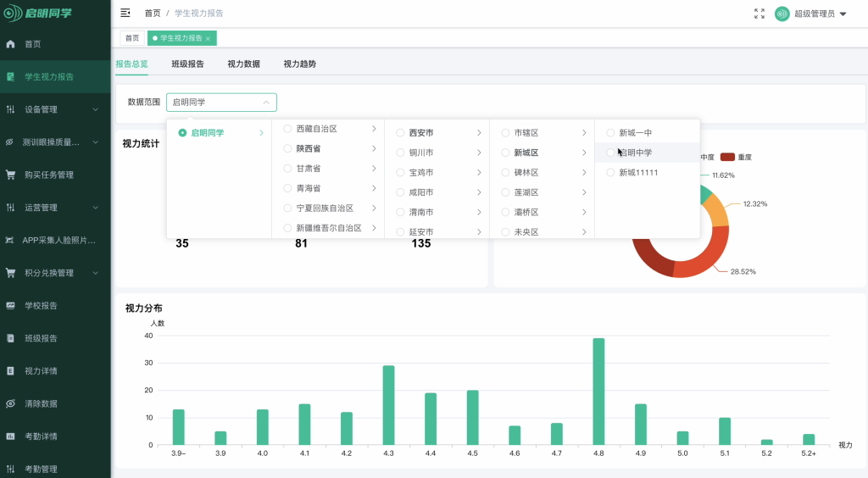Open the 超级管理员 user menu
868x478 pixels.
[820, 14]
